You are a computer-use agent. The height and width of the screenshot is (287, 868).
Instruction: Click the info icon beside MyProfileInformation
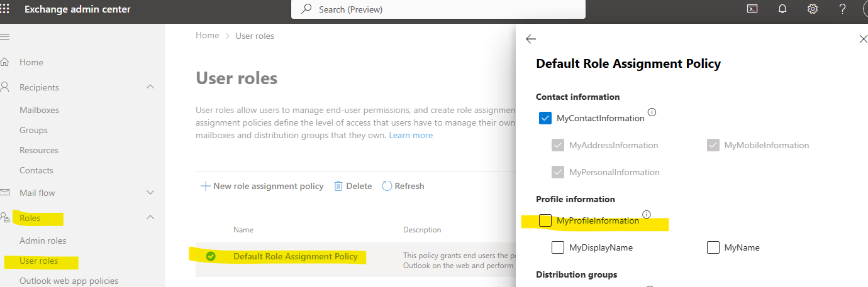tap(647, 214)
